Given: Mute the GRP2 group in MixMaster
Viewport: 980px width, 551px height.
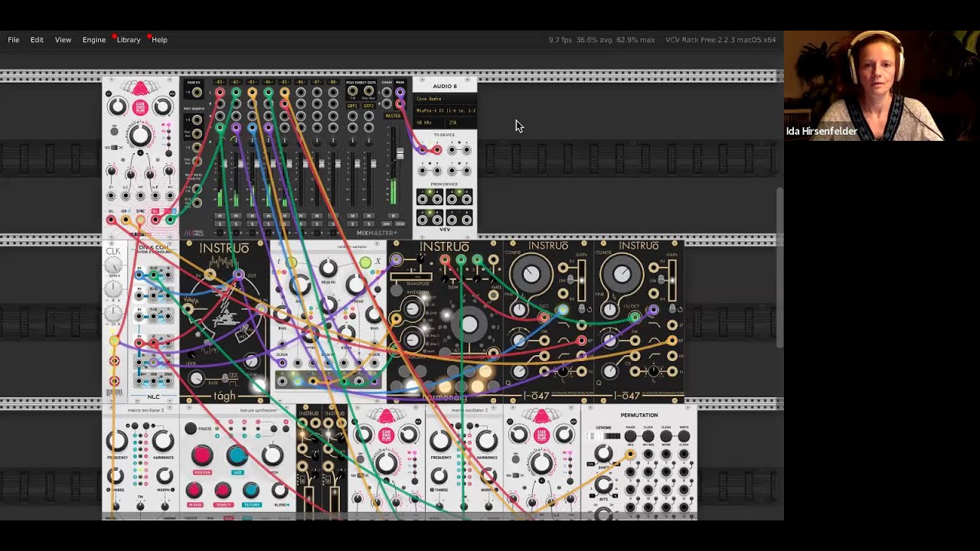Looking at the screenshot, I should (368, 216).
